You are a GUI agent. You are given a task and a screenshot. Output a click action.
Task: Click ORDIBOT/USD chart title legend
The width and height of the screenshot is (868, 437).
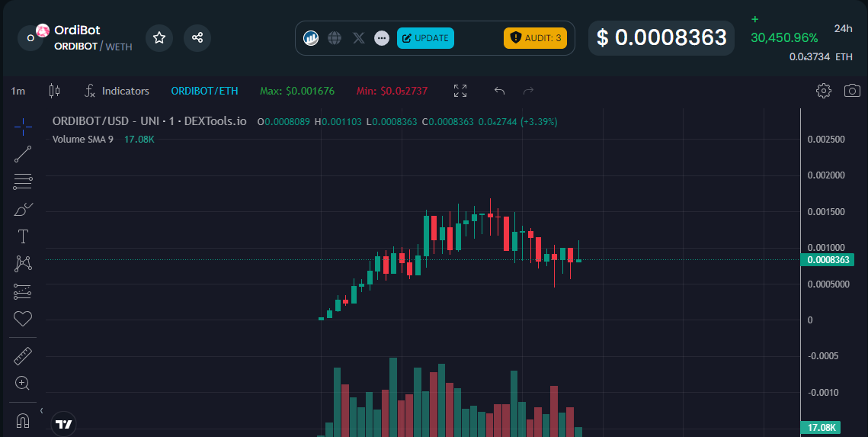coord(149,121)
